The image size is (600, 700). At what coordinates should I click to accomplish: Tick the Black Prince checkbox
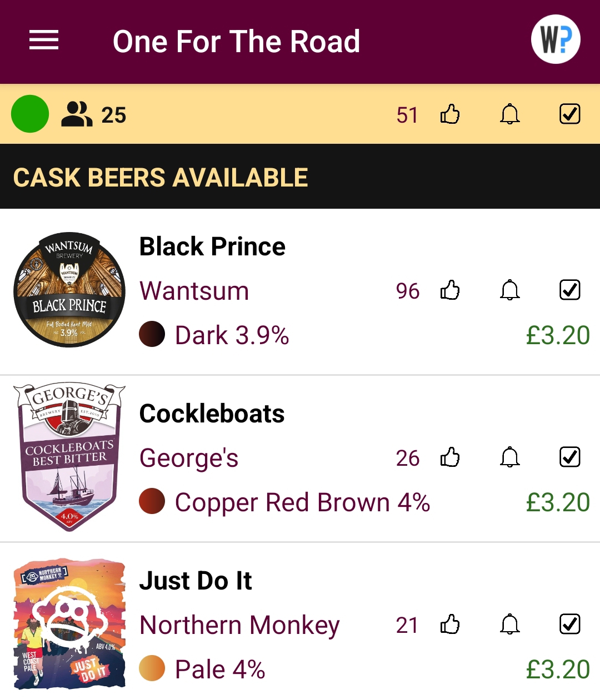click(x=569, y=290)
